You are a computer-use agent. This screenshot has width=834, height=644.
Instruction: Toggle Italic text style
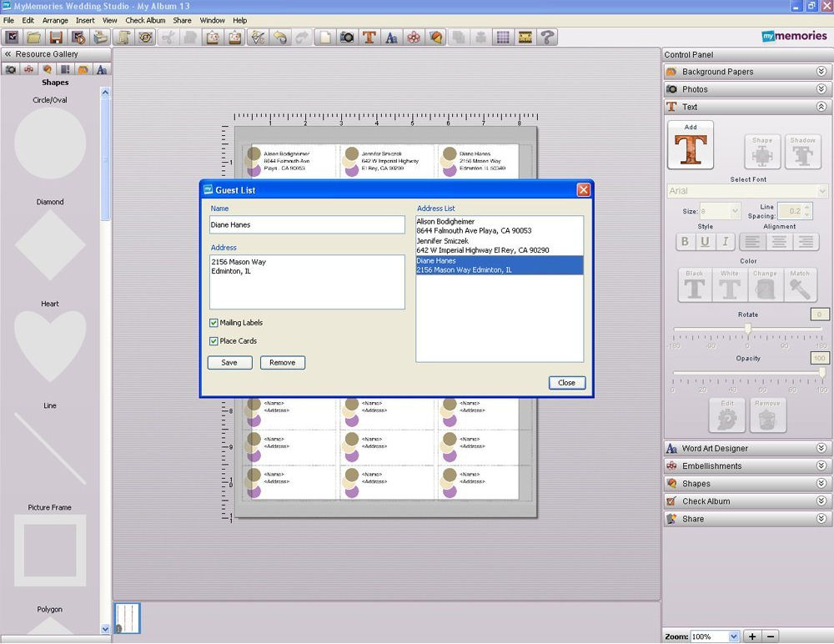pyautogui.click(x=725, y=242)
